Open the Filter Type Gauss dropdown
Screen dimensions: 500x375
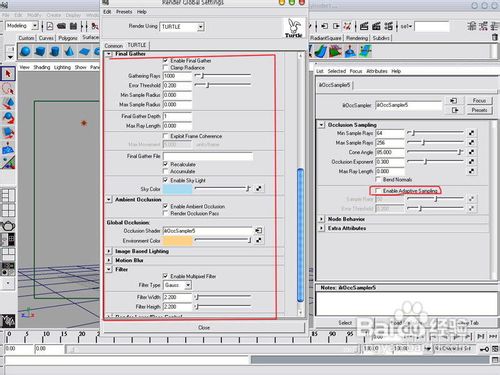[x=177, y=285]
